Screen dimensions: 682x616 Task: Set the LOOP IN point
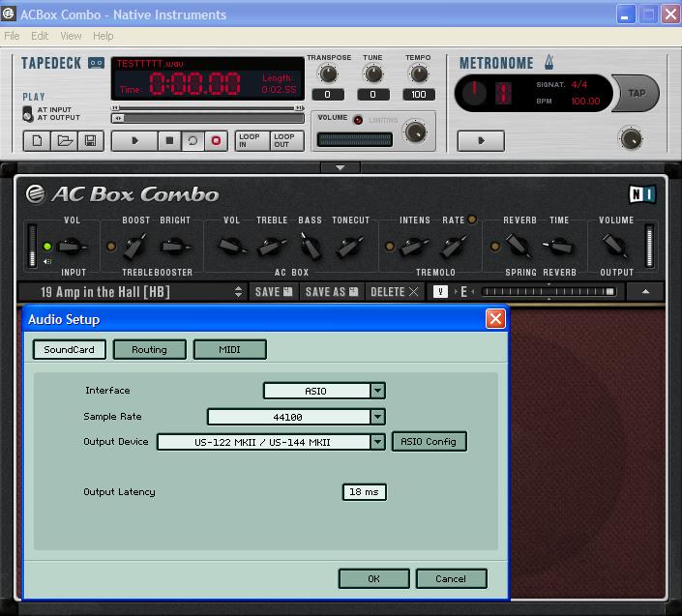[x=252, y=141]
